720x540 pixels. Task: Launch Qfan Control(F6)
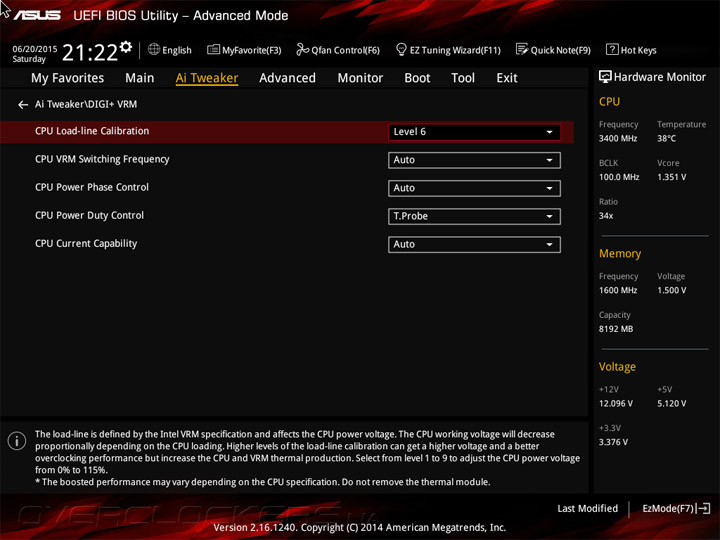[x=338, y=50]
